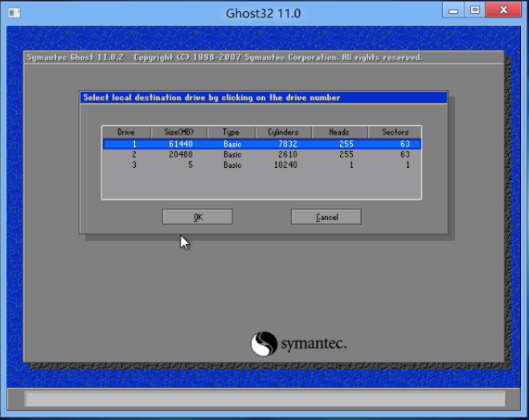The height and width of the screenshot is (420, 529).
Task: Select drive 2 in the list
Action: point(262,155)
